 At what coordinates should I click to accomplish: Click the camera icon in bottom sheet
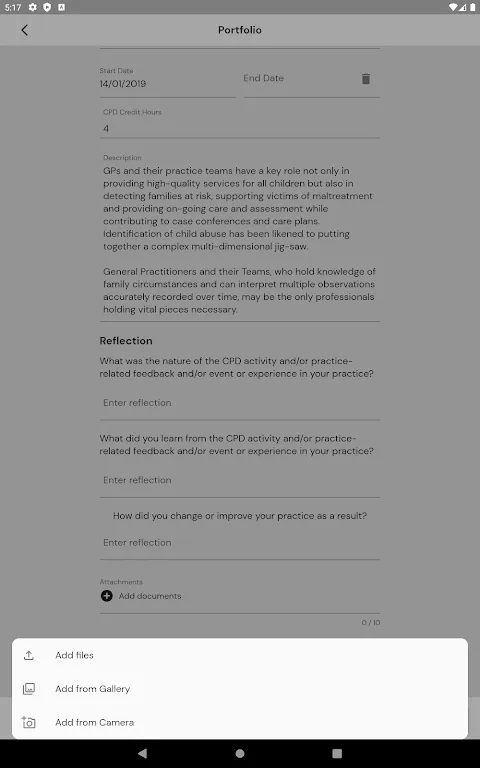[x=29, y=722]
